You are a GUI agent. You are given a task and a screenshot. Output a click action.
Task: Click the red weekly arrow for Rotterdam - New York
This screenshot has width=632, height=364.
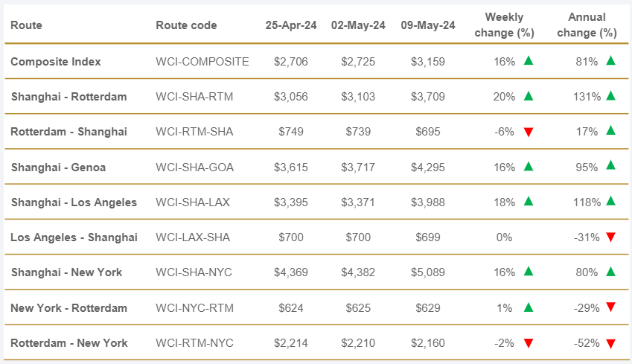(529, 343)
